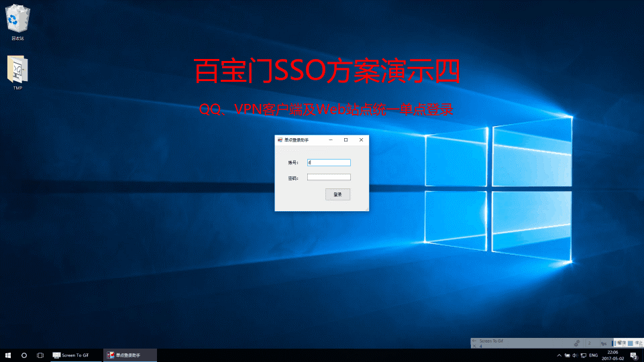Close the 单点登录助手 window

pos(361,140)
